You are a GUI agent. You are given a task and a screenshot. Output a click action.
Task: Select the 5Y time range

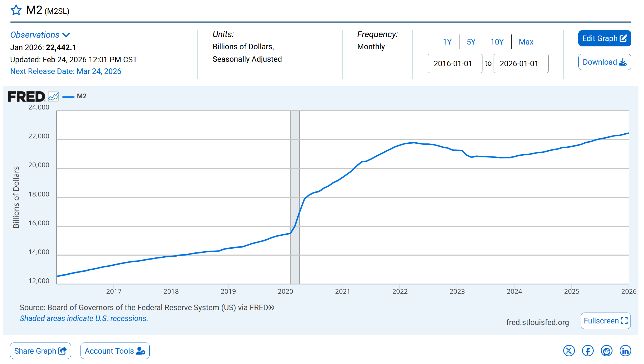pyautogui.click(x=471, y=42)
